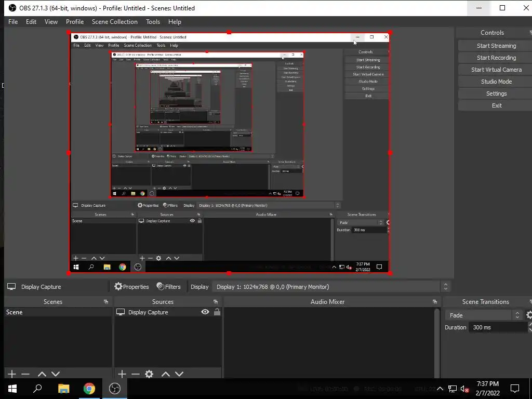
Task: Pop out the Scenes dock
Action: (106, 302)
